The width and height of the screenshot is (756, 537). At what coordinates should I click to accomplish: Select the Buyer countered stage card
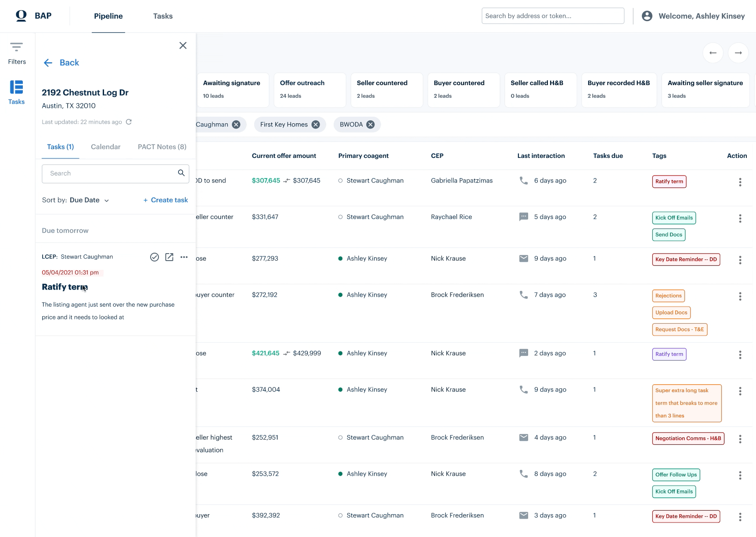tap(464, 90)
